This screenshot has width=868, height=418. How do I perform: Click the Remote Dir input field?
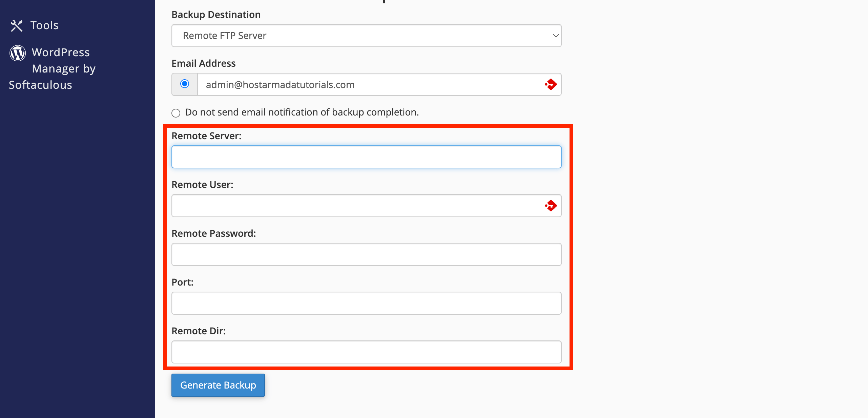pos(366,352)
